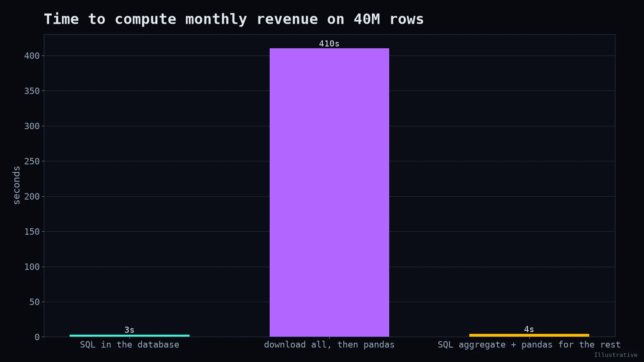Click the 'SQL in the database' axis label
Screen dimensions: 644x362
coord(130,345)
